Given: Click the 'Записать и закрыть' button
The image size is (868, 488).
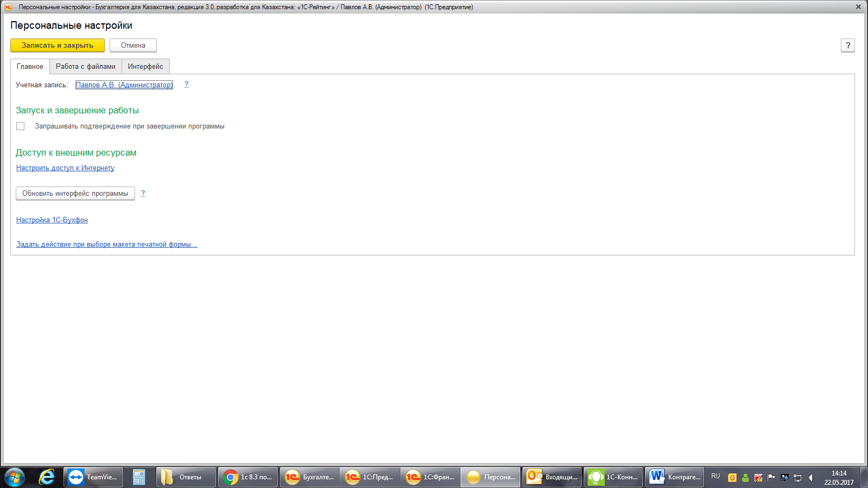Looking at the screenshot, I should pyautogui.click(x=58, y=46).
